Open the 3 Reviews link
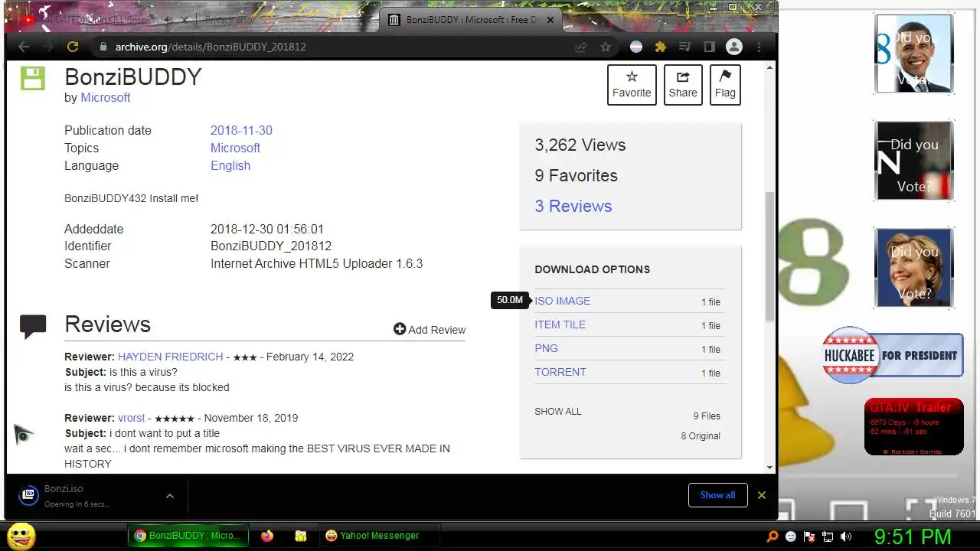 click(x=573, y=206)
